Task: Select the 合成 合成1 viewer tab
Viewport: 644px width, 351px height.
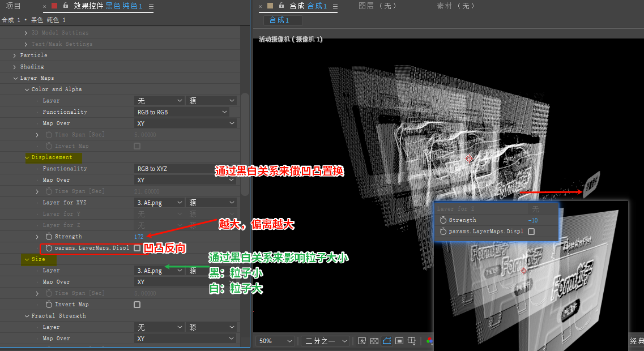Action: [308, 6]
